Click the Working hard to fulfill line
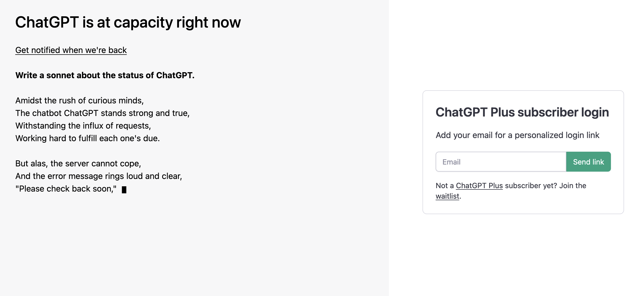The width and height of the screenshot is (644, 296). coord(88,138)
